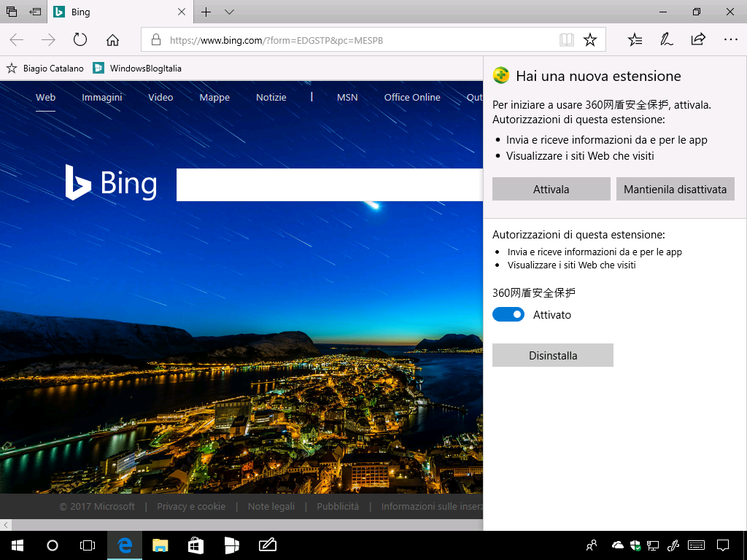The width and height of the screenshot is (747, 560).
Task: Show tab previews chevron
Action: coord(229,12)
